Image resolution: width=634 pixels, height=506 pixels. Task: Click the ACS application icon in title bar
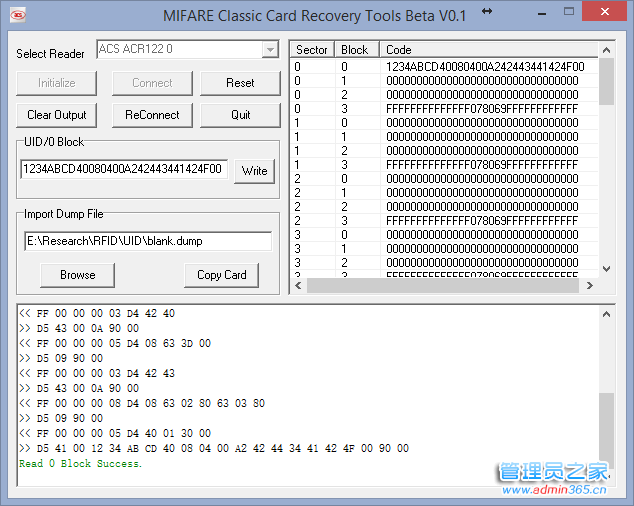(x=17, y=15)
